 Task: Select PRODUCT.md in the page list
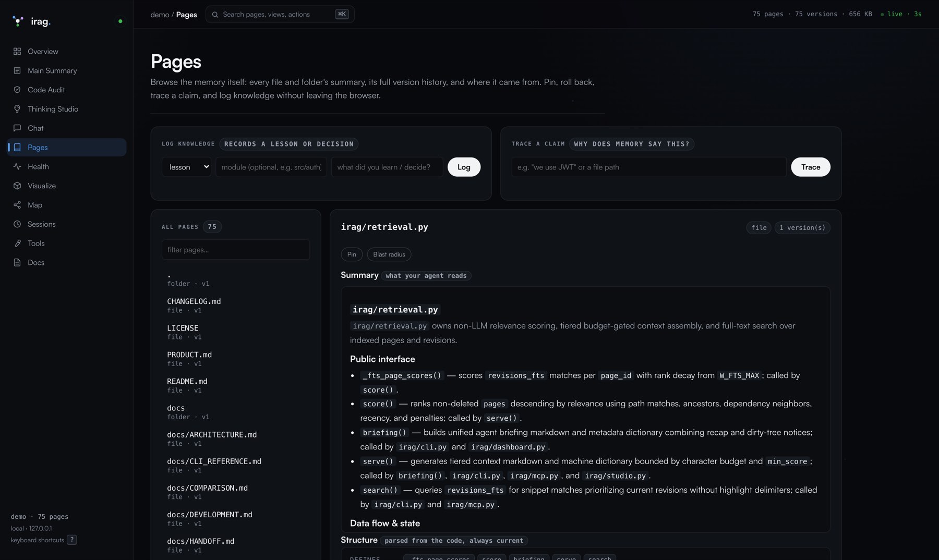click(x=236, y=359)
